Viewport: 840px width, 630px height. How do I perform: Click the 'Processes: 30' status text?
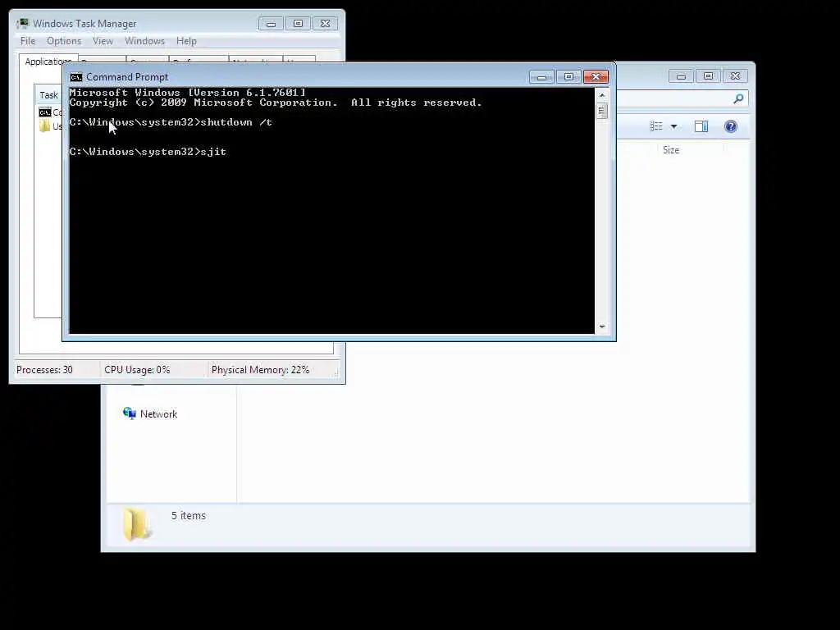[44, 370]
